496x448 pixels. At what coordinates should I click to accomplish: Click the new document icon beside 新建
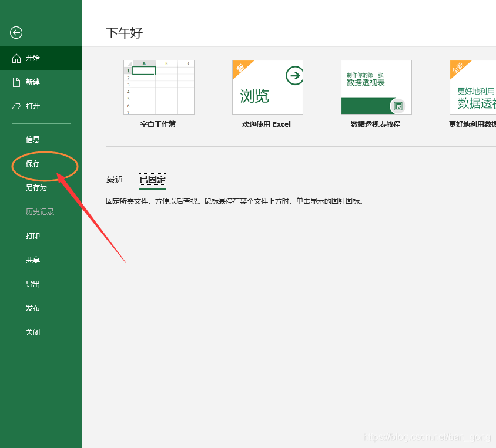(x=16, y=82)
